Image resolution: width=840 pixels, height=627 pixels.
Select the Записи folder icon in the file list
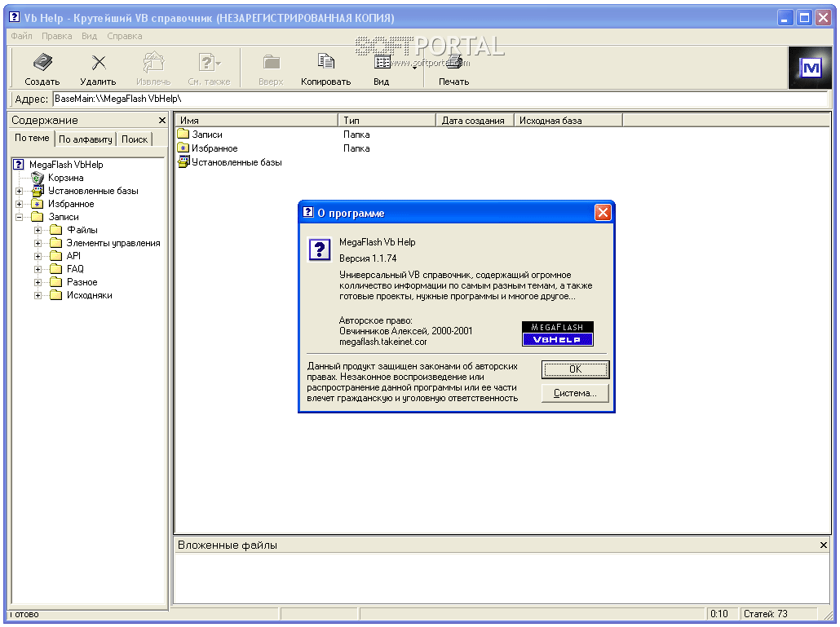tap(183, 134)
